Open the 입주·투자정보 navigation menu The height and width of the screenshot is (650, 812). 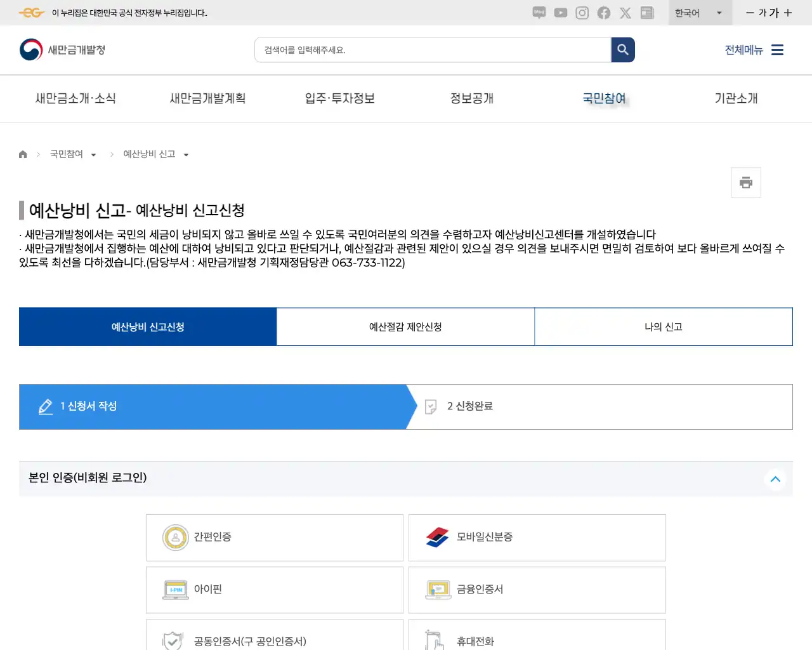click(339, 98)
